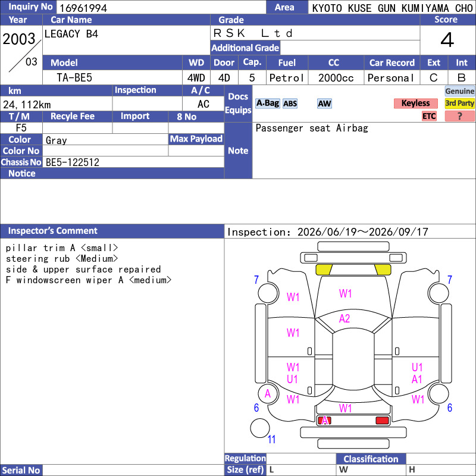Click the Score value 4
The height and width of the screenshot is (476, 476).
tap(447, 40)
